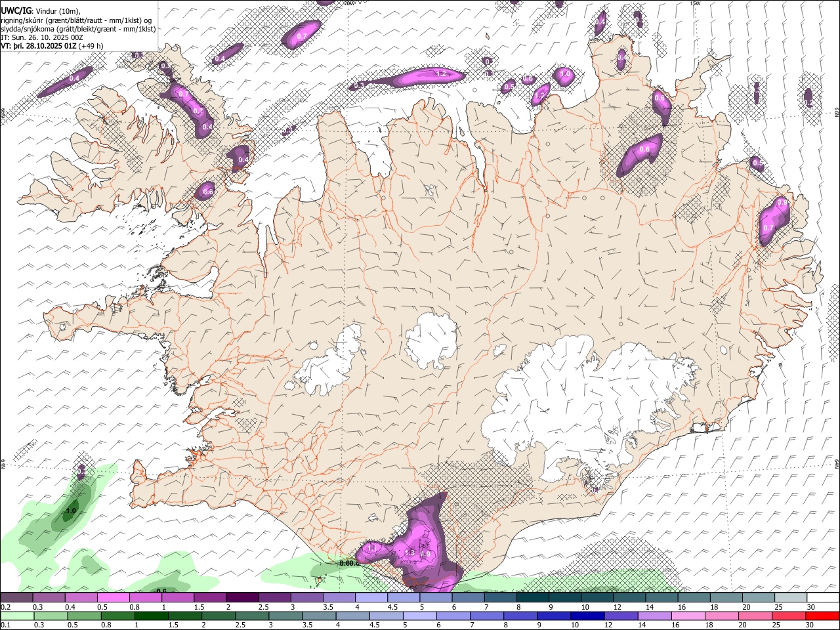Pick the pale green 0.1 swatch in rain legend

(x=17, y=616)
